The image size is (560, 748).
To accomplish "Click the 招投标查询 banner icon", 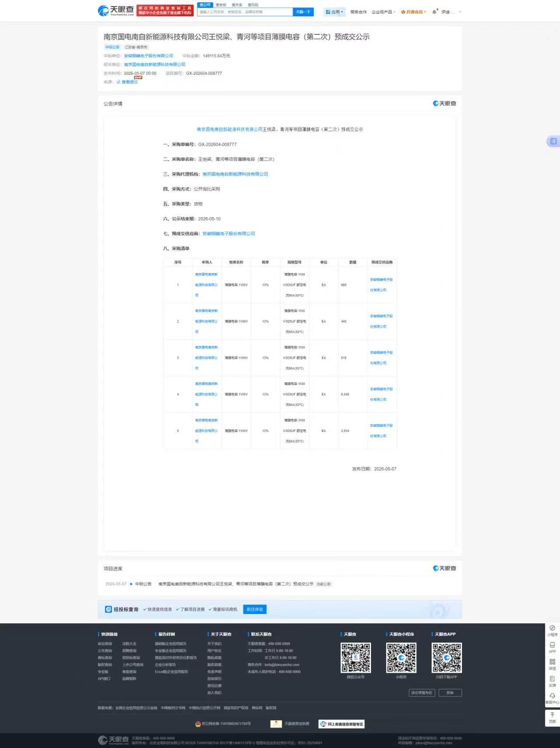I will [x=108, y=609].
